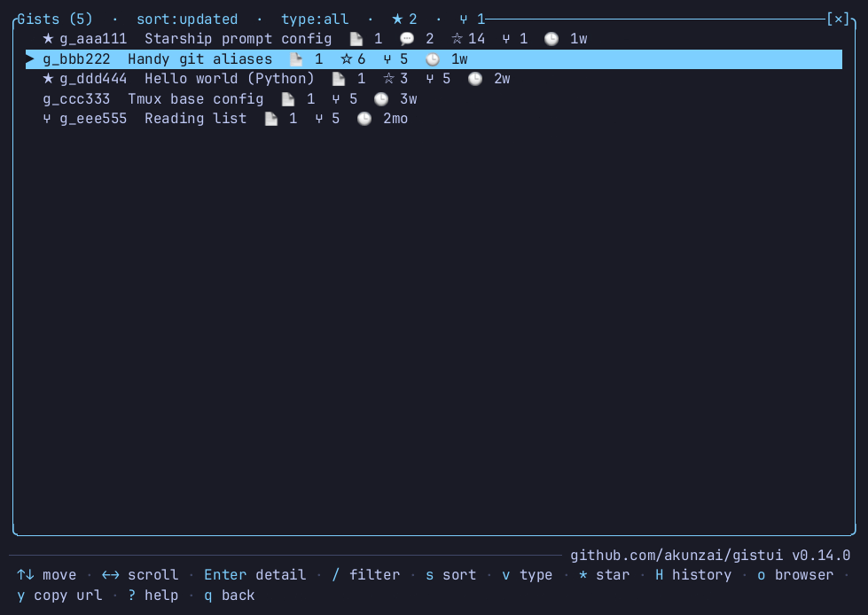Click the starred count icon in header
This screenshot has height=615, width=868.
(x=397, y=19)
